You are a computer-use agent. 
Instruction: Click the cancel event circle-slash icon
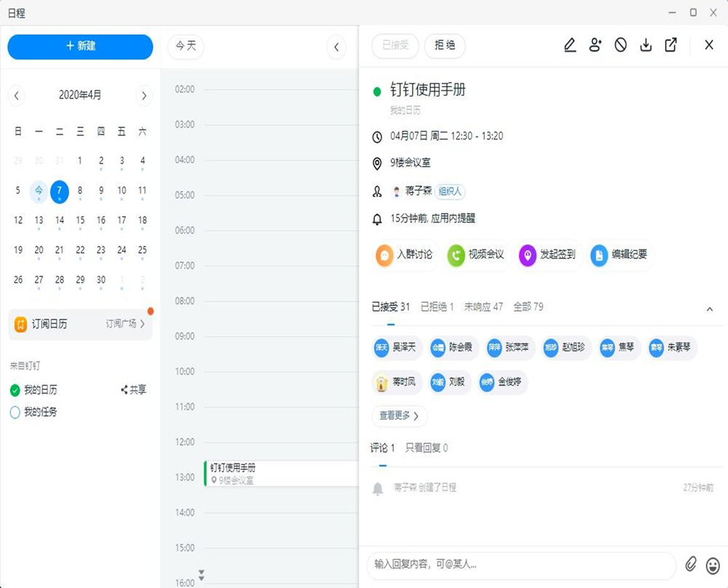point(620,45)
